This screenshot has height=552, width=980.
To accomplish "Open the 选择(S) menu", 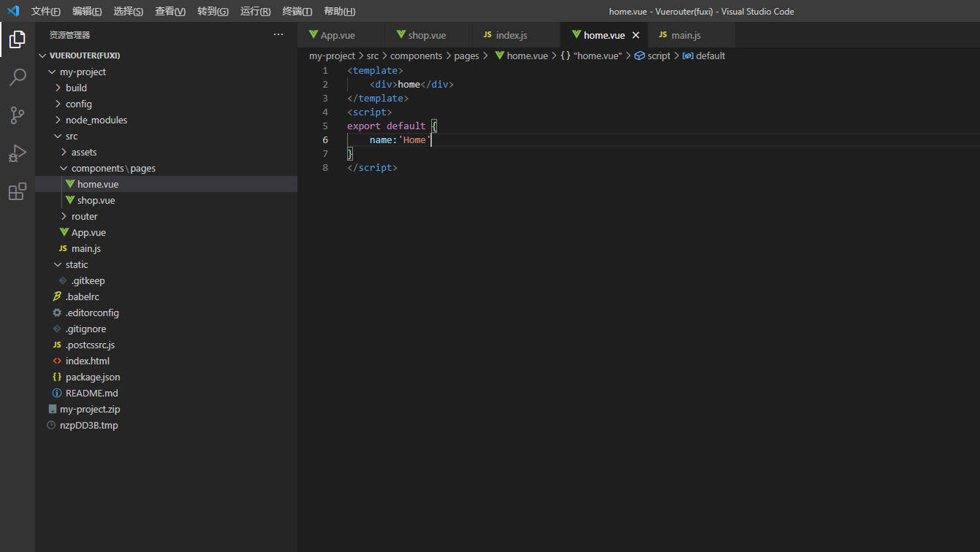I will (x=129, y=12).
